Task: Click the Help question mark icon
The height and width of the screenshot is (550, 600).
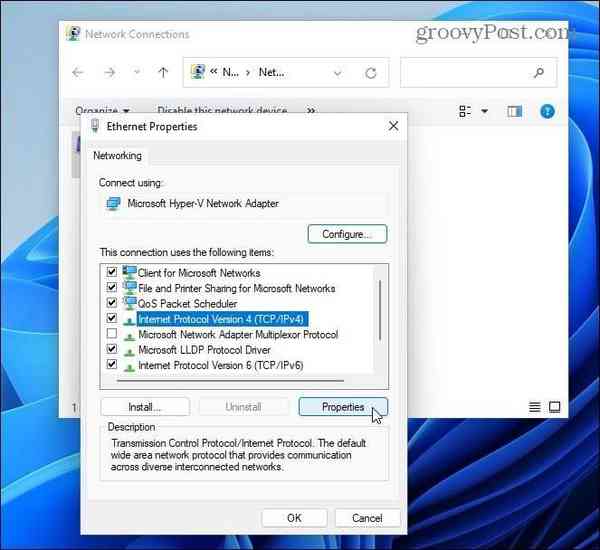Action: point(547,111)
